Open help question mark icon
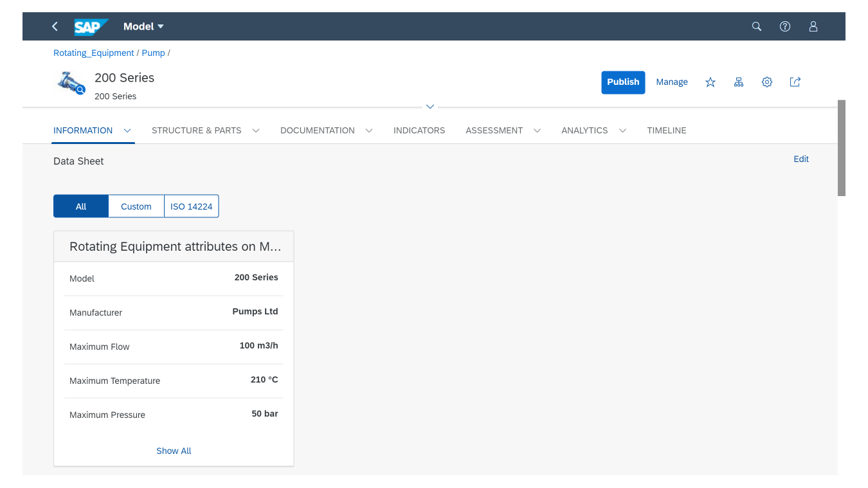Screen dimensions: 868x488 point(784,26)
